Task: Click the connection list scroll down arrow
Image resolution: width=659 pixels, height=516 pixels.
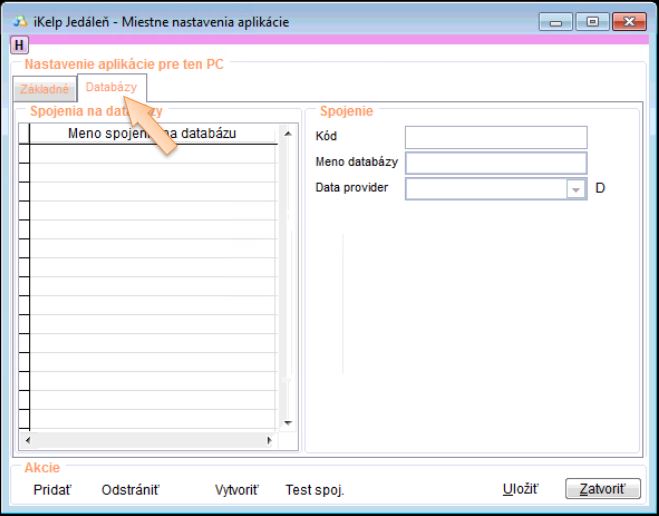Action: point(286,422)
